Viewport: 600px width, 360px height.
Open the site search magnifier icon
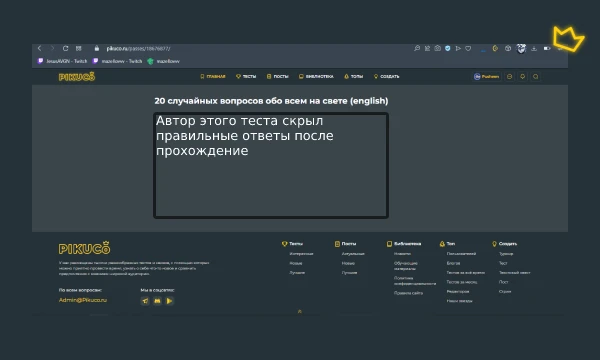click(536, 77)
